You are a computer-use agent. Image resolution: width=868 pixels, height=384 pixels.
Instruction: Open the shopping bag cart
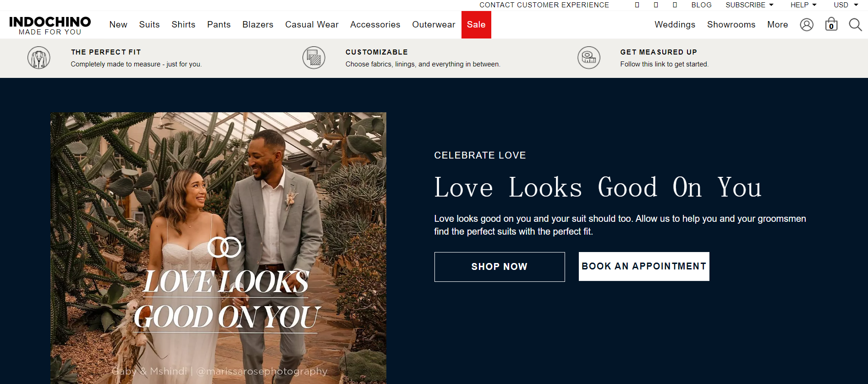831,24
